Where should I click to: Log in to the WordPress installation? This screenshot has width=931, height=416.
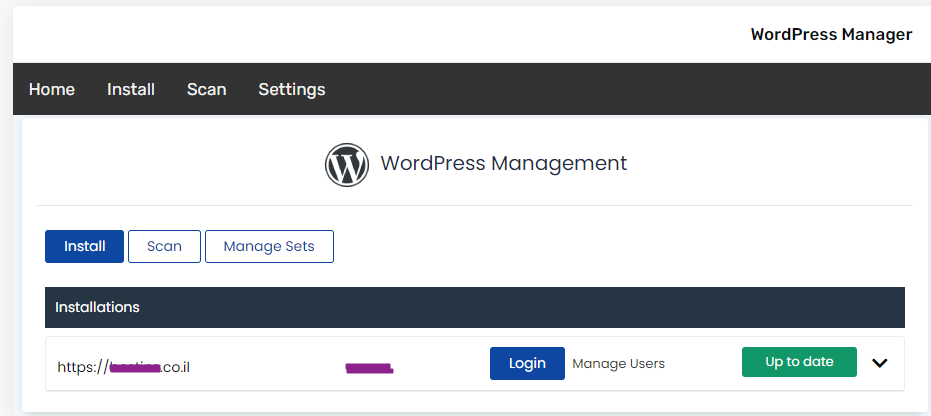527,363
